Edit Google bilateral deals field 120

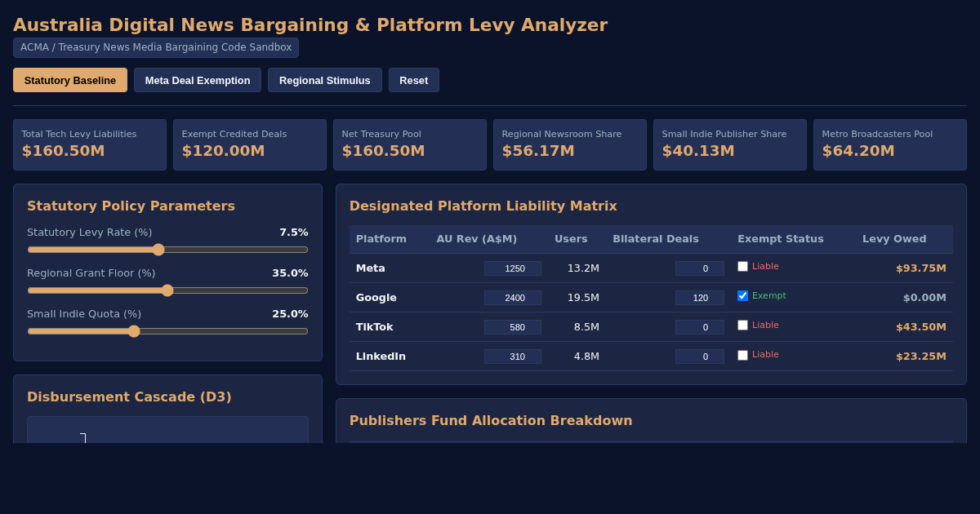coord(700,298)
